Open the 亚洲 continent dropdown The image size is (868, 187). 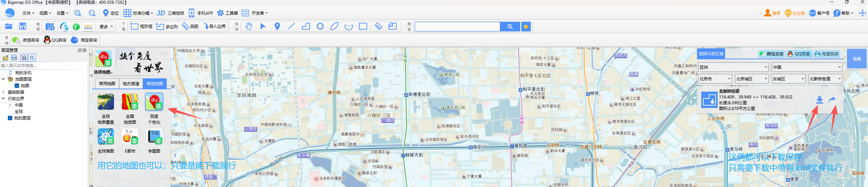733,67
